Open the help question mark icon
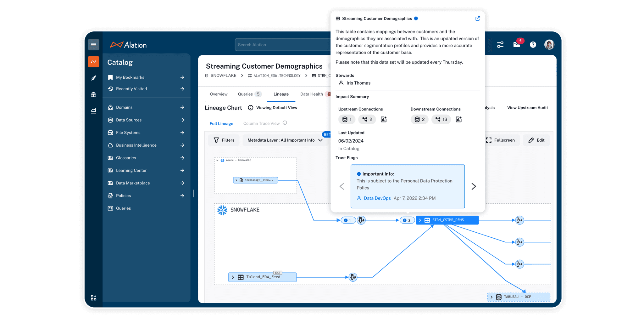The height and width of the screenshot is (317, 644). pos(533,45)
